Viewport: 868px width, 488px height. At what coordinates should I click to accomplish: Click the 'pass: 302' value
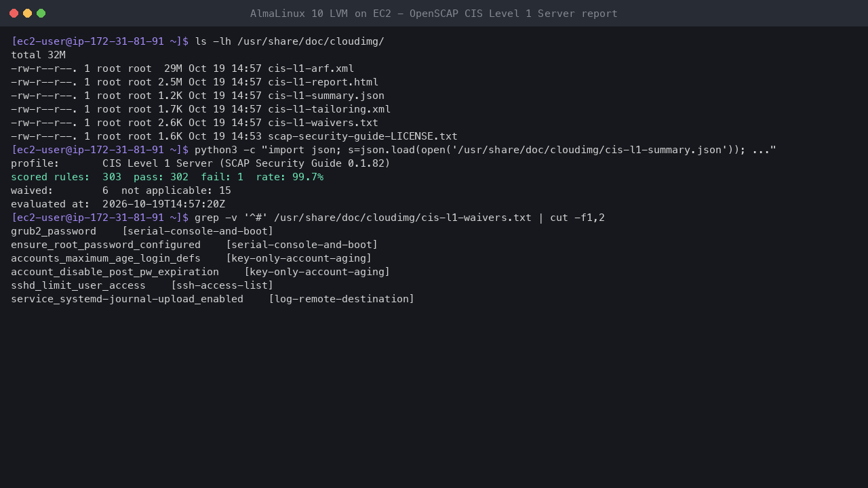(x=161, y=177)
